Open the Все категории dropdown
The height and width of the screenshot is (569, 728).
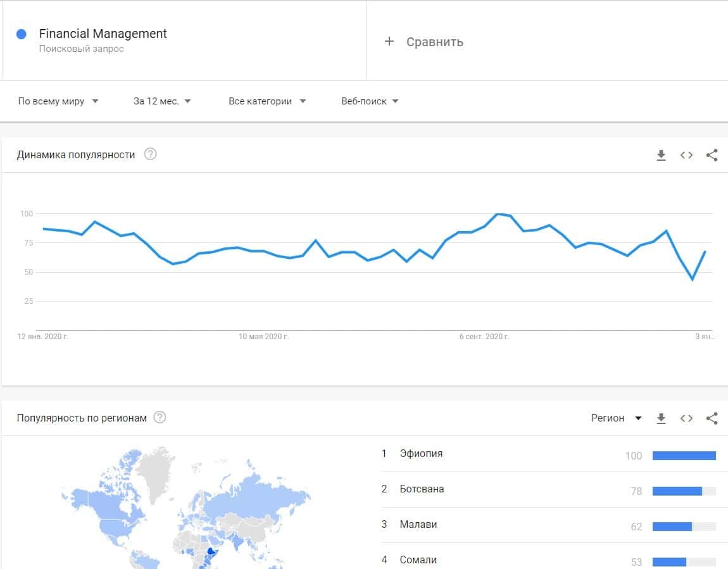coord(267,101)
